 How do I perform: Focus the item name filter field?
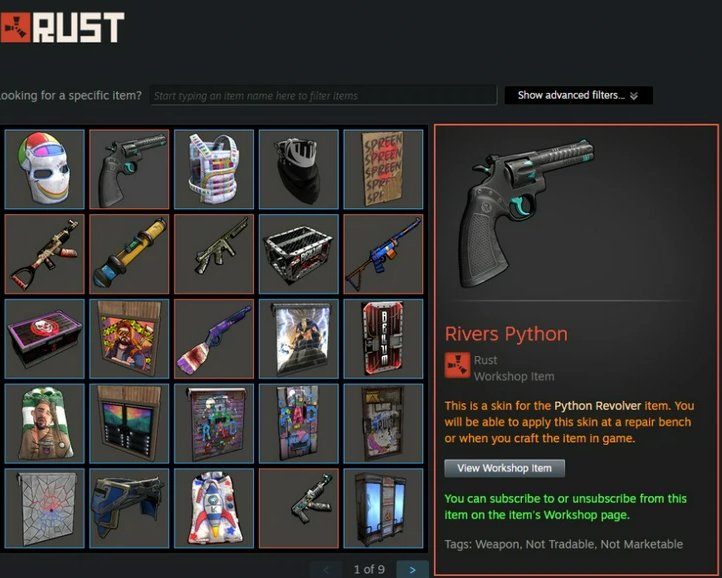pyautogui.click(x=324, y=95)
